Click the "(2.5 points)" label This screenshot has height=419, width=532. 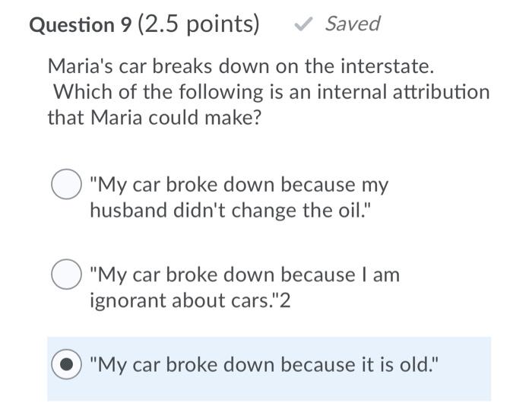click(x=198, y=24)
